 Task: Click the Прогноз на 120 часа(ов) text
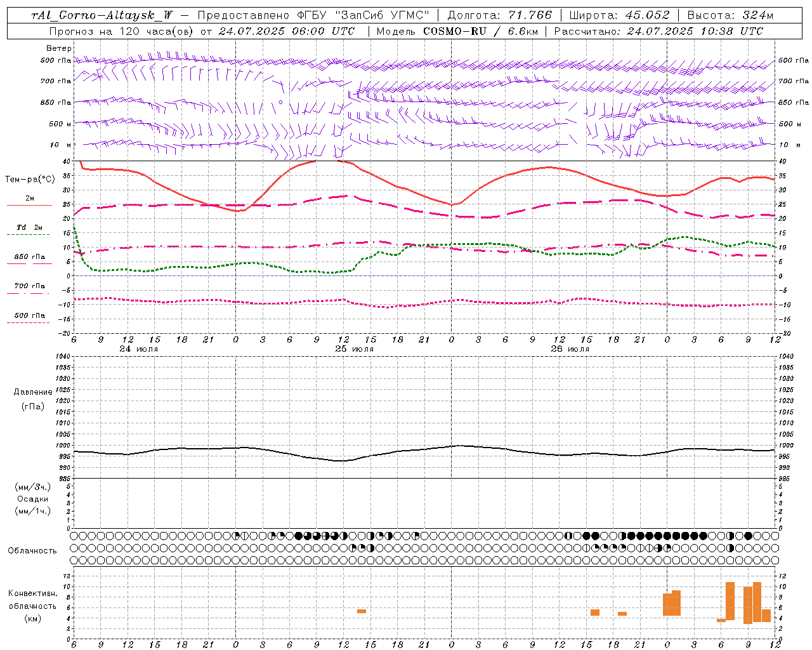tap(122, 31)
